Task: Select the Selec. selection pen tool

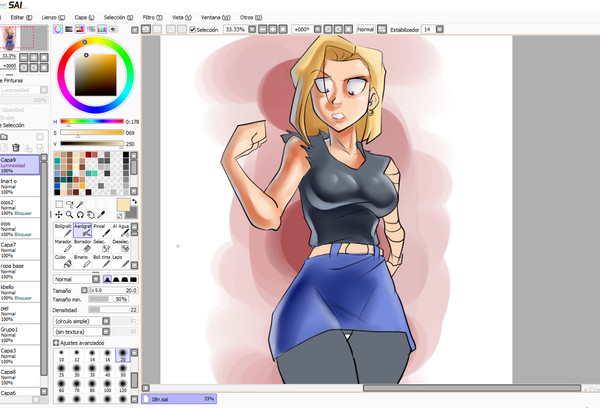Action: coord(101,246)
